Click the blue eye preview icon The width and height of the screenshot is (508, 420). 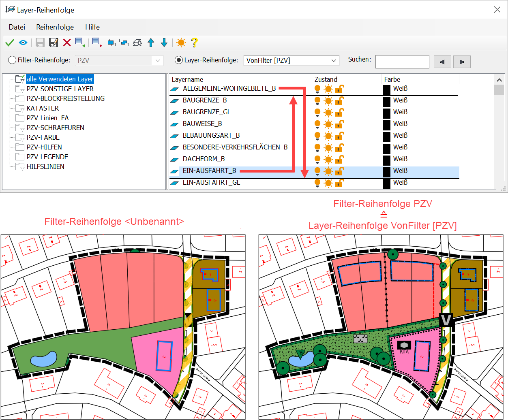click(23, 43)
